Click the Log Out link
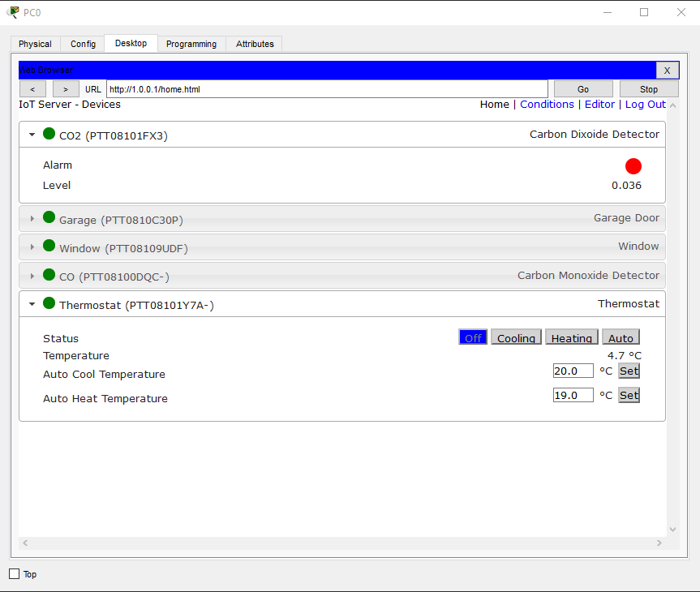Viewport: 700px width, 592px height. pos(645,104)
